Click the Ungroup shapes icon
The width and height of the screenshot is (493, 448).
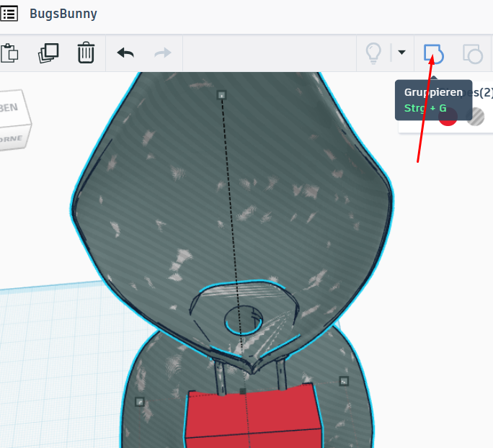[x=473, y=54]
